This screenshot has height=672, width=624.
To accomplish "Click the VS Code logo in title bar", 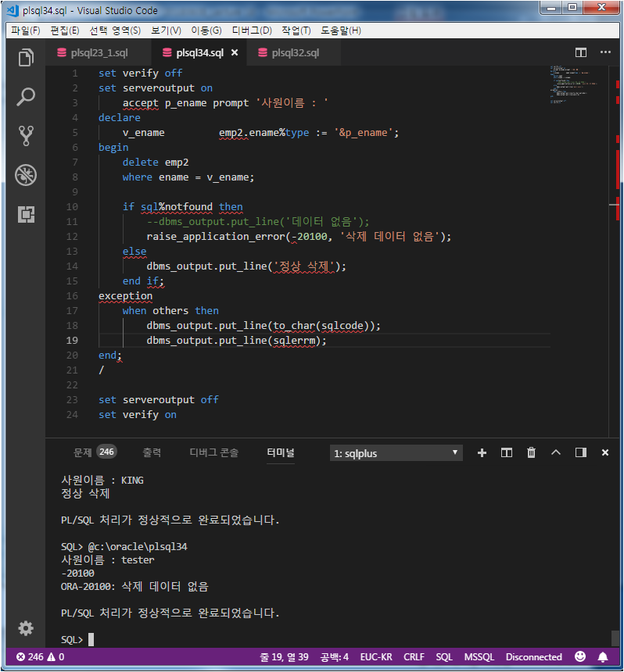I will [x=13, y=10].
